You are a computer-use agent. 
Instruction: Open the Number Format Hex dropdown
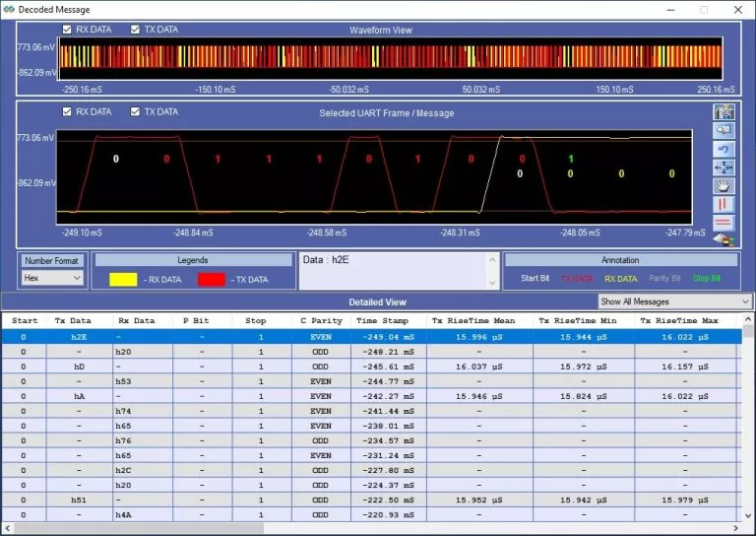(x=53, y=279)
